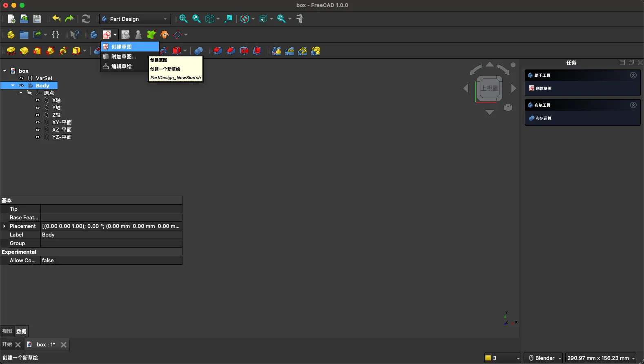Click 创建草图 in the 助手工具 task panel
Image resolution: width=644 pixels, height=364 pixels.
coord(540,88)
